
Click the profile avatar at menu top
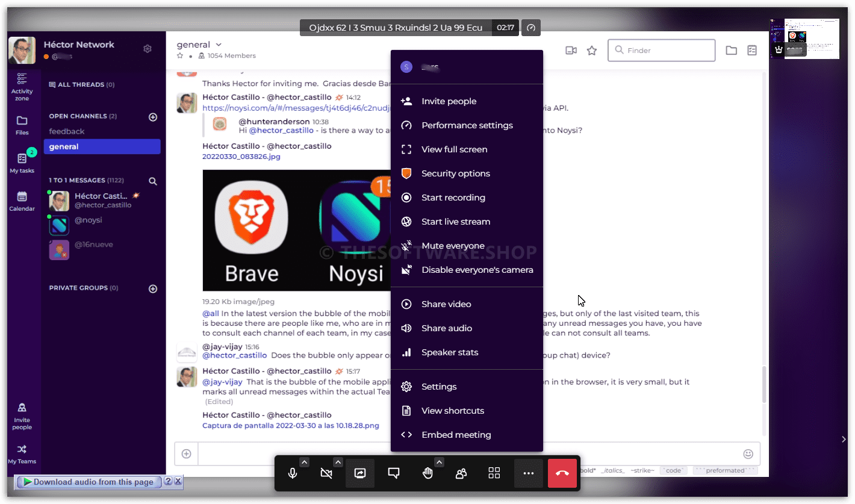(406, 67)
